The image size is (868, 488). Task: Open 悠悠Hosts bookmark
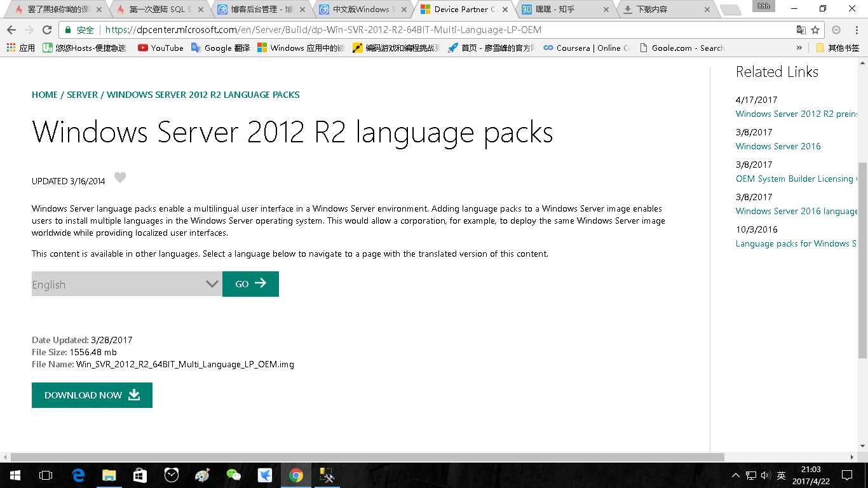[86, 48]
